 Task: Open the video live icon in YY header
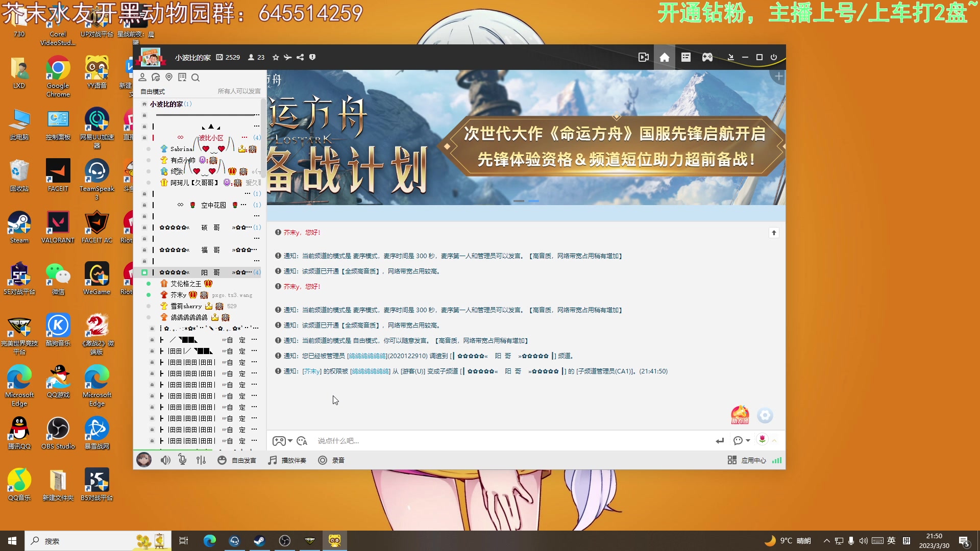coord(643,57)
